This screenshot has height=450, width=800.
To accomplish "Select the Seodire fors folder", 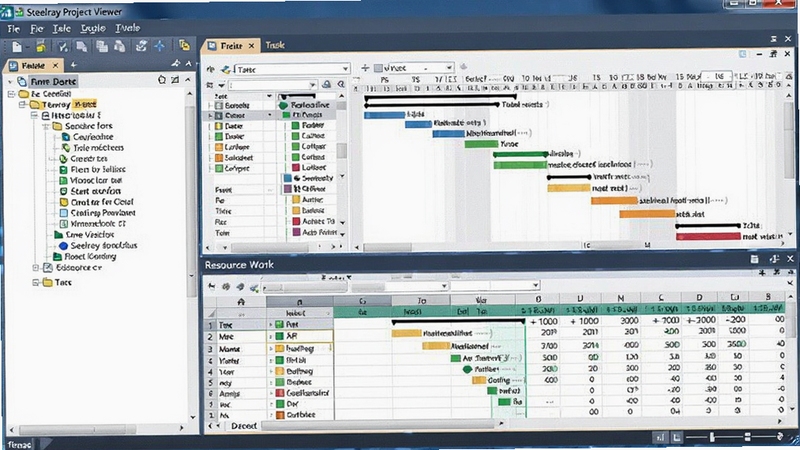I will coord(88,126).
